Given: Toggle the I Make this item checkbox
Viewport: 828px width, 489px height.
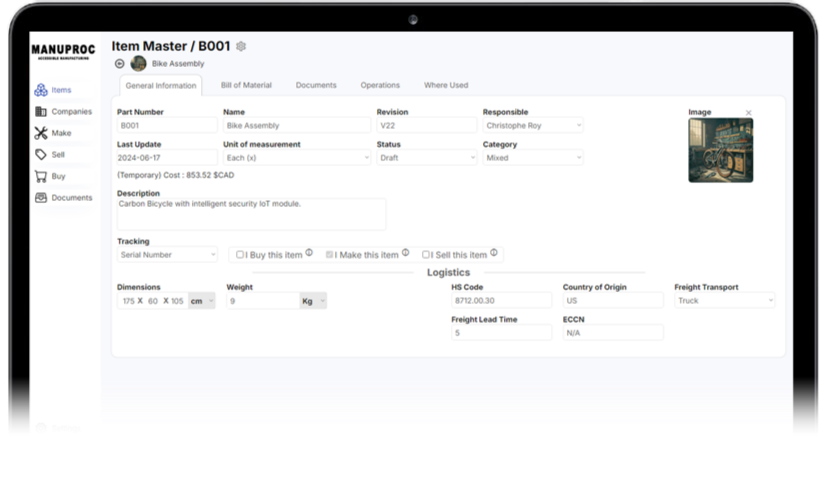Looking at the screenshot, I should tap(329, 255).
